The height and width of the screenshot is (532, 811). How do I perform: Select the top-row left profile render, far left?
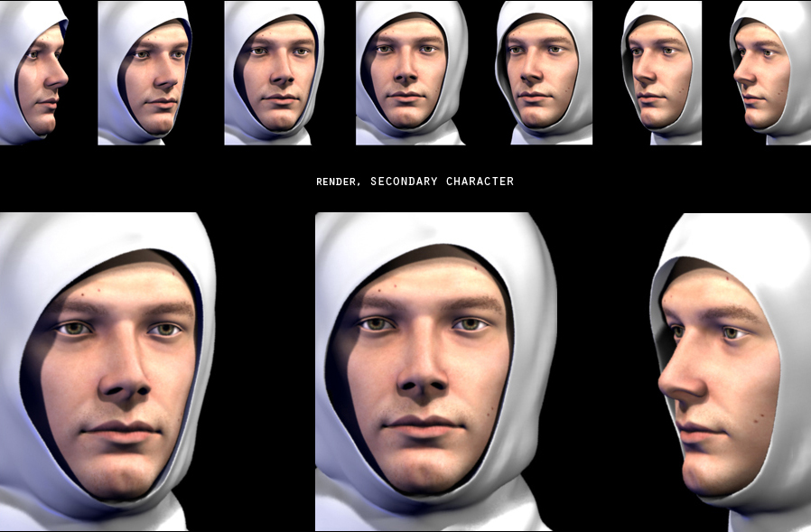(x=34, y=72)
